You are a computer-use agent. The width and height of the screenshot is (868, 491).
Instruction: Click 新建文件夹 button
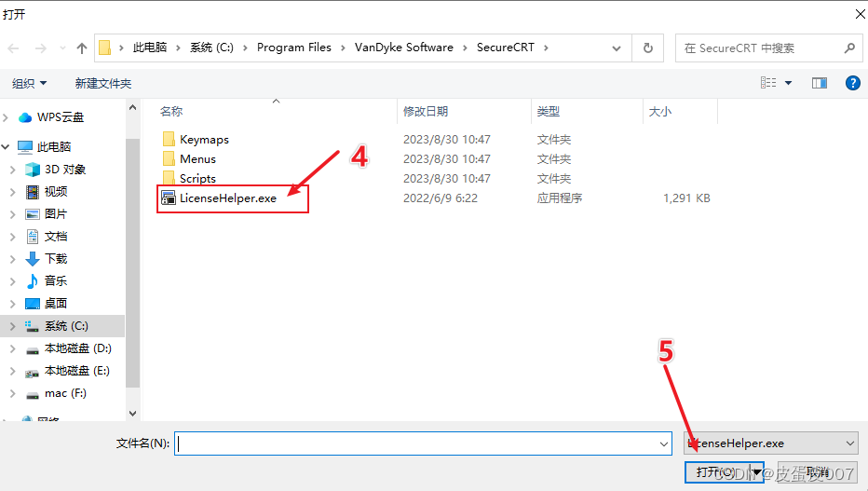[x=103, y=84]
